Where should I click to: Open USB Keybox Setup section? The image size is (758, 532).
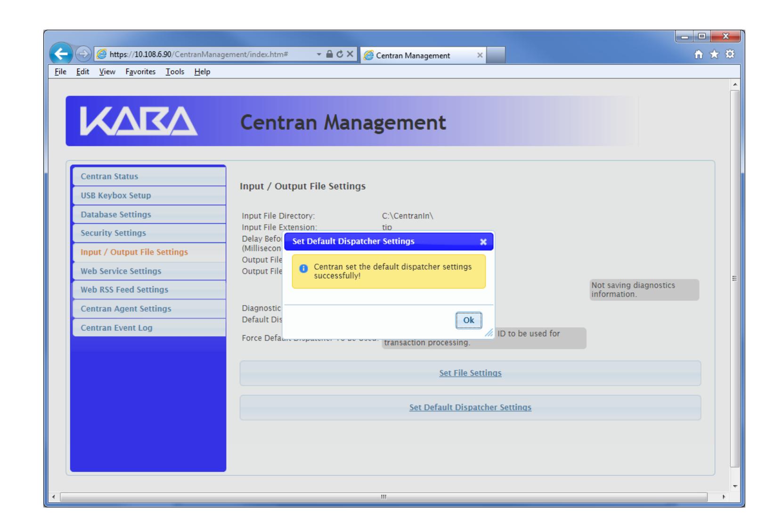pos(149,195)
